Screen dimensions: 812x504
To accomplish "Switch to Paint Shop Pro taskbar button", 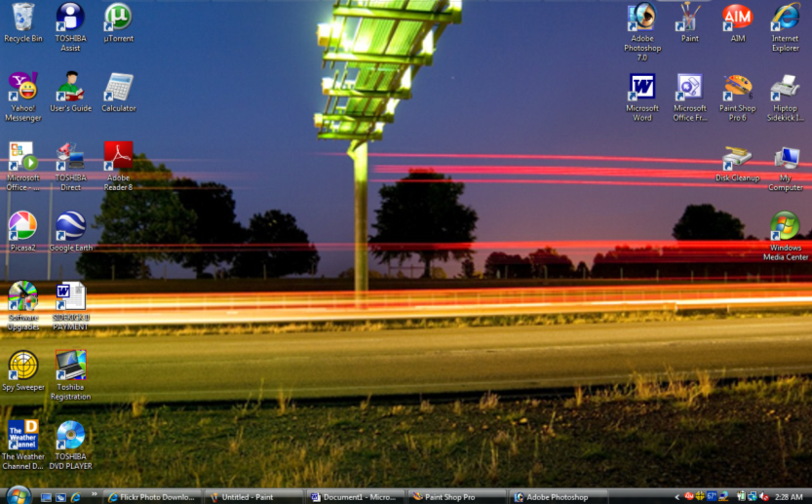I will [457, 497].
